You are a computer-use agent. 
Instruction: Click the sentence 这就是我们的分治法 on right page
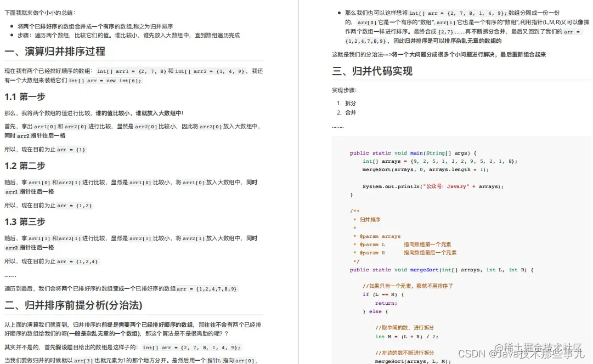(439, 54)
